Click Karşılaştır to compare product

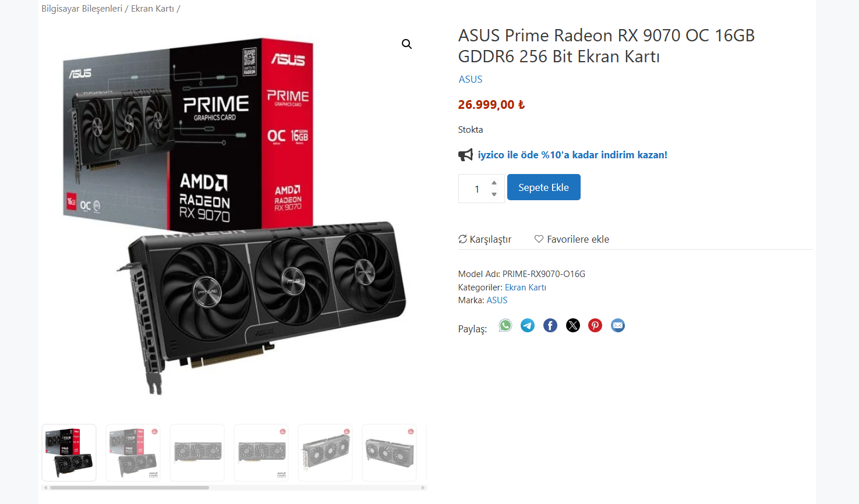[485, 239]
